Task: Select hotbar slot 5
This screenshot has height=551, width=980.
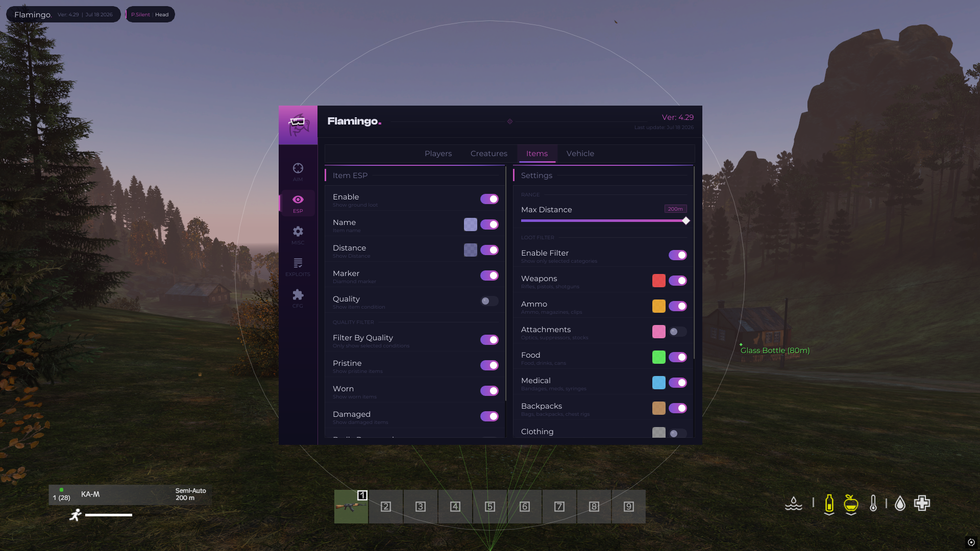Action: [x=490, y=507]
